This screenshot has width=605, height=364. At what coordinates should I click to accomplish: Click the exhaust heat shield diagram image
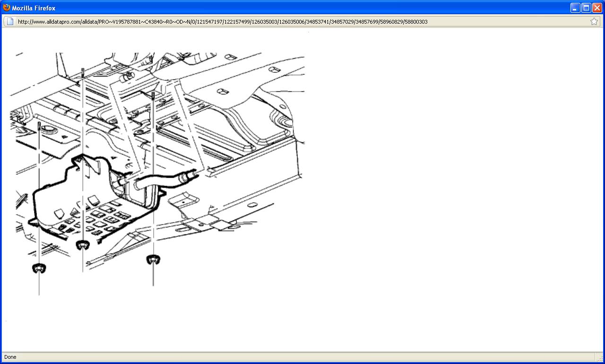[x=157, y=174]
